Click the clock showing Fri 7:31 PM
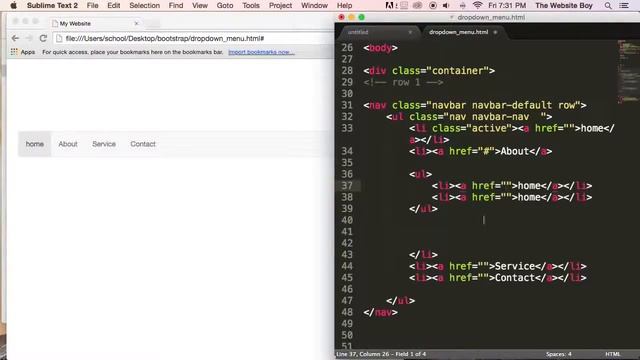This screenshot has height=360, width=640. click(x=507, y=5)
